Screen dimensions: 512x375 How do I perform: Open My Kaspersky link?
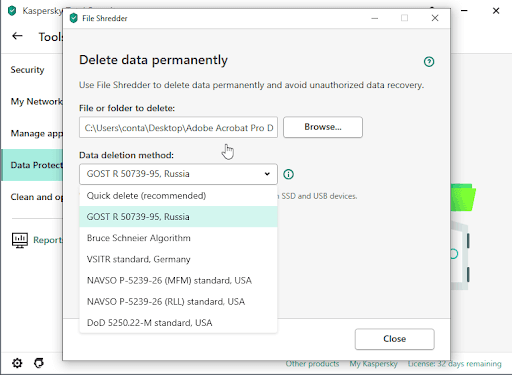coord(373,364)
